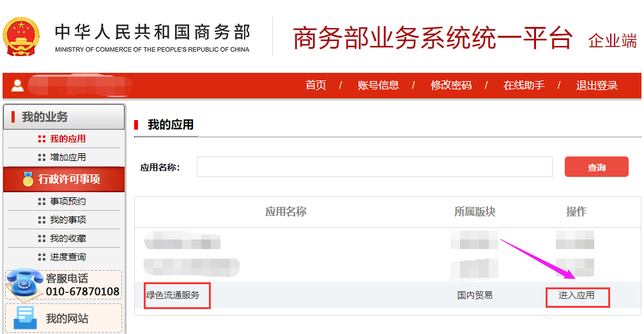
Task: Click the 中华人民共和国商务部 header text
Action: point(152,33)
